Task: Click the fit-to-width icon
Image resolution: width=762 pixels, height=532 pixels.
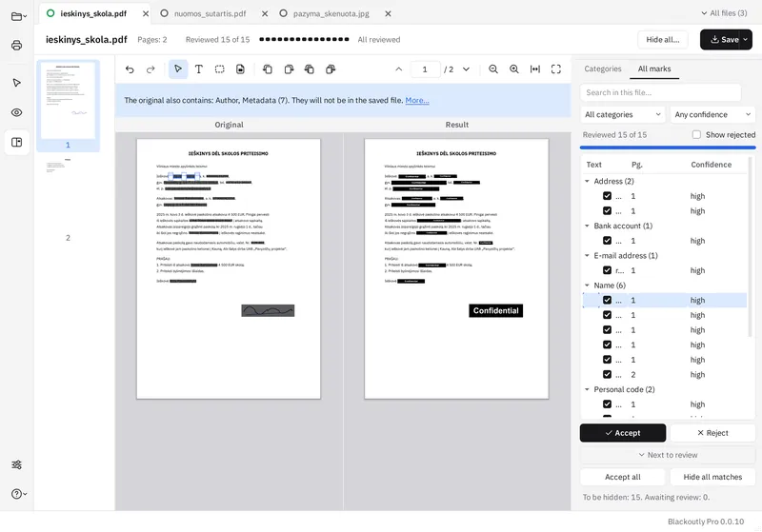Action: point(535,69)
